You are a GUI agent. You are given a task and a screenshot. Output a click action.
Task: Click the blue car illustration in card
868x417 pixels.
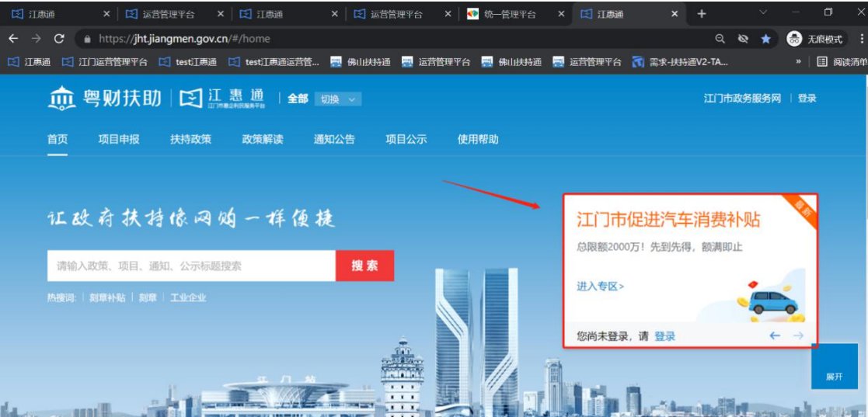(x=772, y=303)
